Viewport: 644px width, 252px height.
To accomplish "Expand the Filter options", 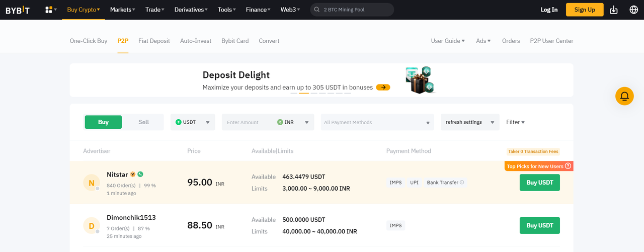I will click(515, 122).
